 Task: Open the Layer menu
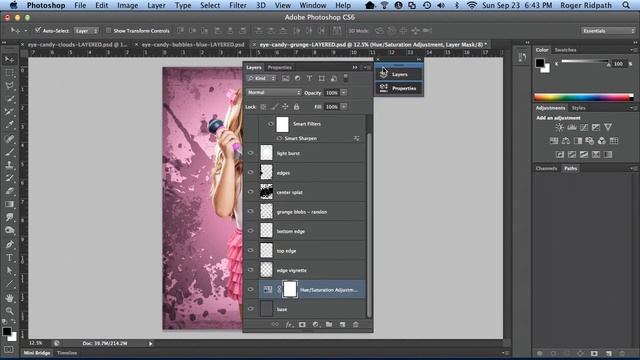[x=156, y=5]
